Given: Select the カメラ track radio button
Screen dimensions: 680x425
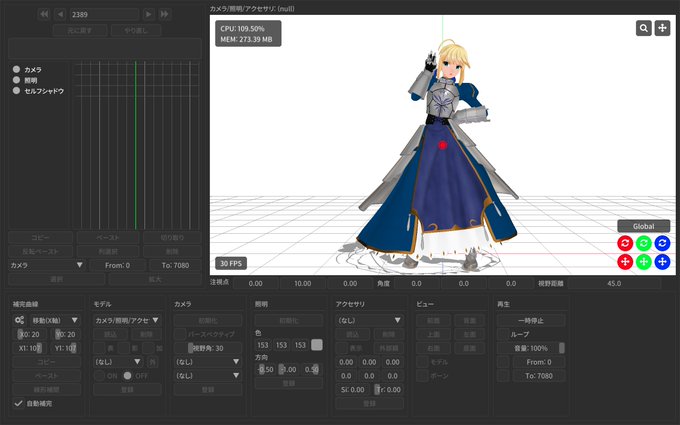Looking at the screenshot, I should point(16,69).
